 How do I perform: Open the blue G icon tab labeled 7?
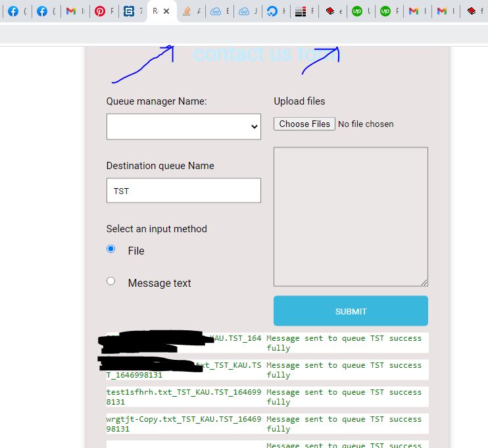133,12
